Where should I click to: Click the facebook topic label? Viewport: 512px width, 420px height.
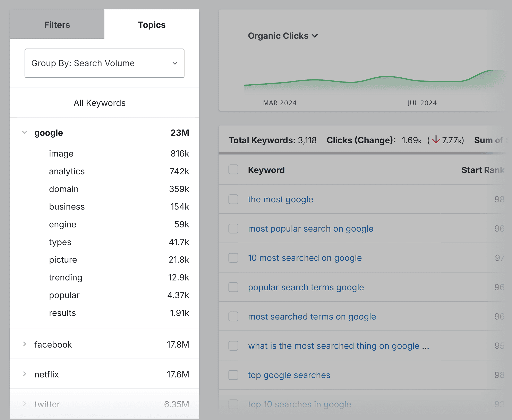coord(53,344)
